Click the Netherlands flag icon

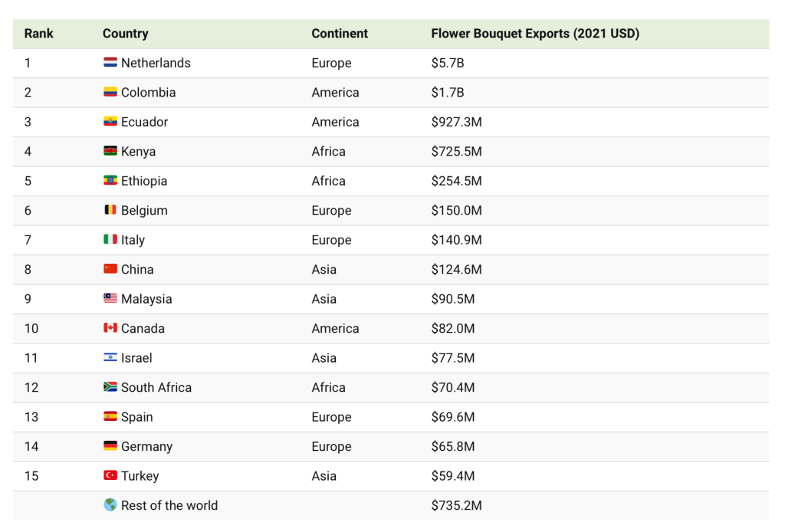[x=110, y=63]
